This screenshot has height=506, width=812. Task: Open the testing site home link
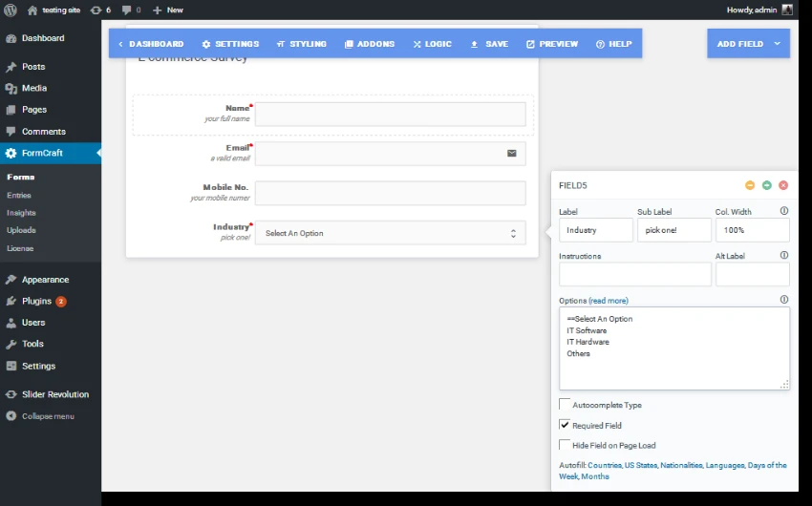click(x=53, y=10)
